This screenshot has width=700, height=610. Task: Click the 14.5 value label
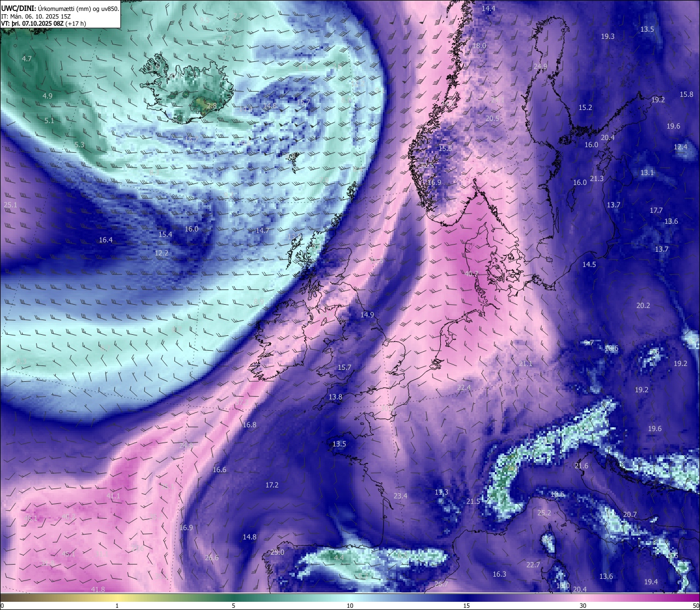point(589,264)
